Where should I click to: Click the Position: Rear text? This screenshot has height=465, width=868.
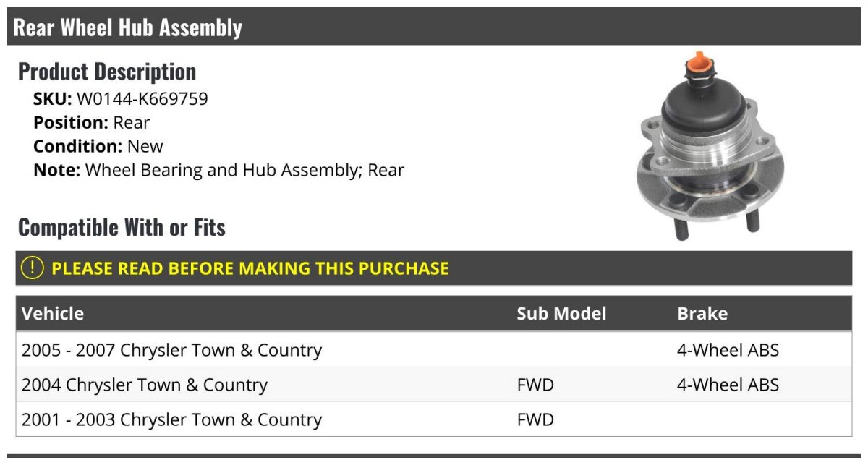click(x=91, y=122)
